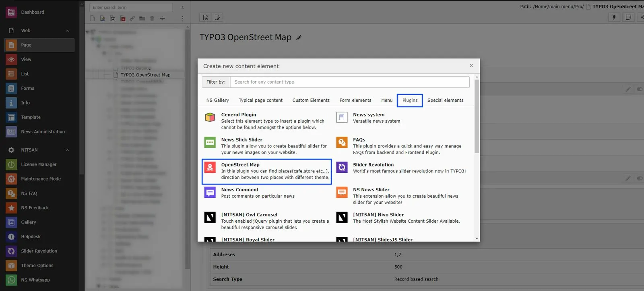This screenshot has height=291, width=644.
Task: Open the Info module
Action: tap(39, 103)
